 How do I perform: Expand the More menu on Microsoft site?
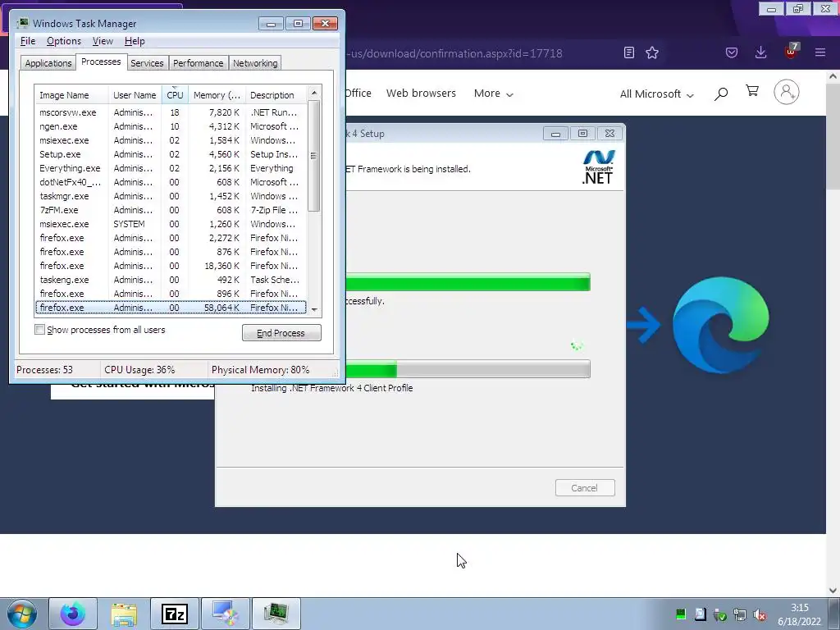tap(493, 94)
